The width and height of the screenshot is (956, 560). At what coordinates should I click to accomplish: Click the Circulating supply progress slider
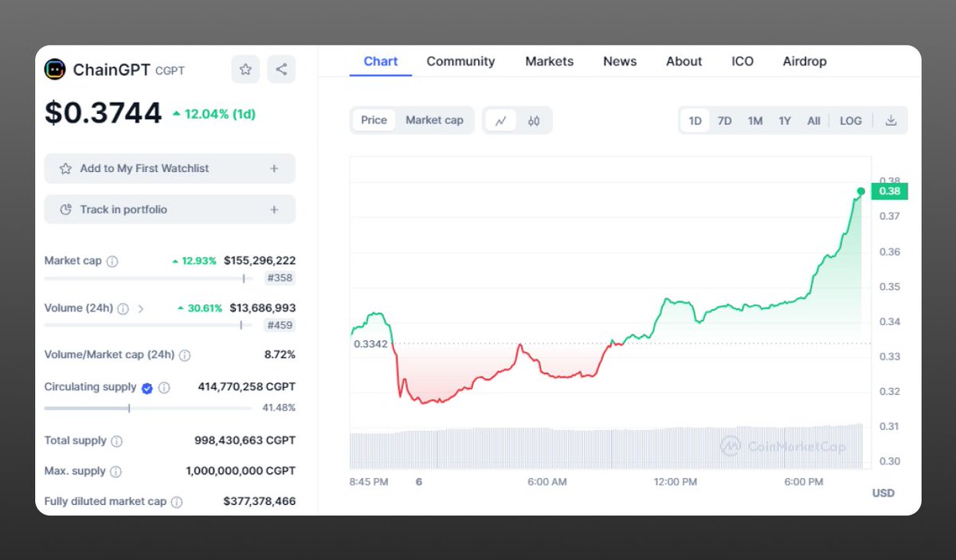(129, 407)
